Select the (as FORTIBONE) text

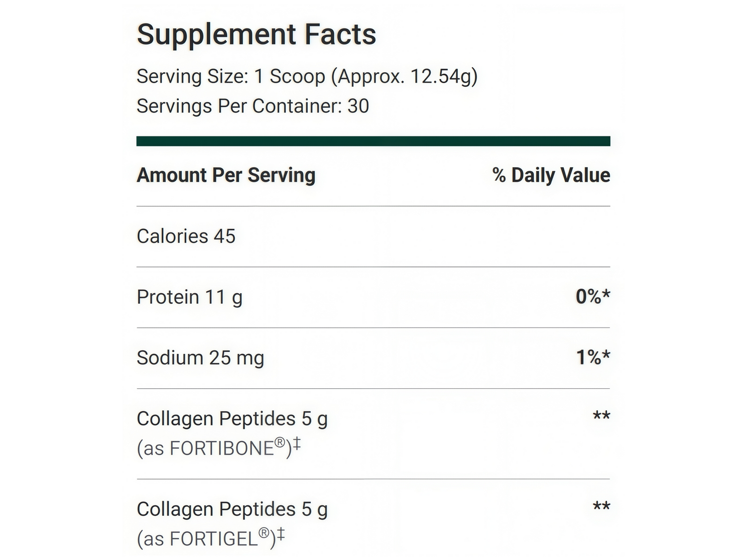click(213, 448)
